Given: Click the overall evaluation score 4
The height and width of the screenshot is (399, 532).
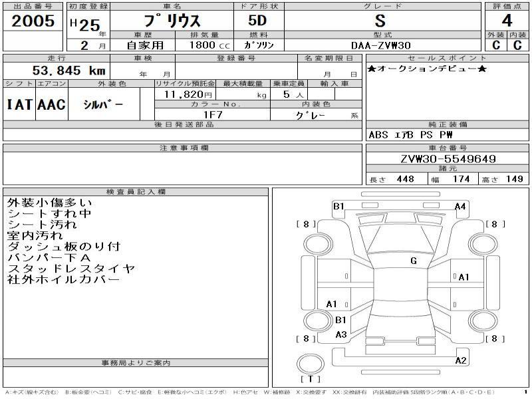Looking at the screenshot, I should 507,21.
